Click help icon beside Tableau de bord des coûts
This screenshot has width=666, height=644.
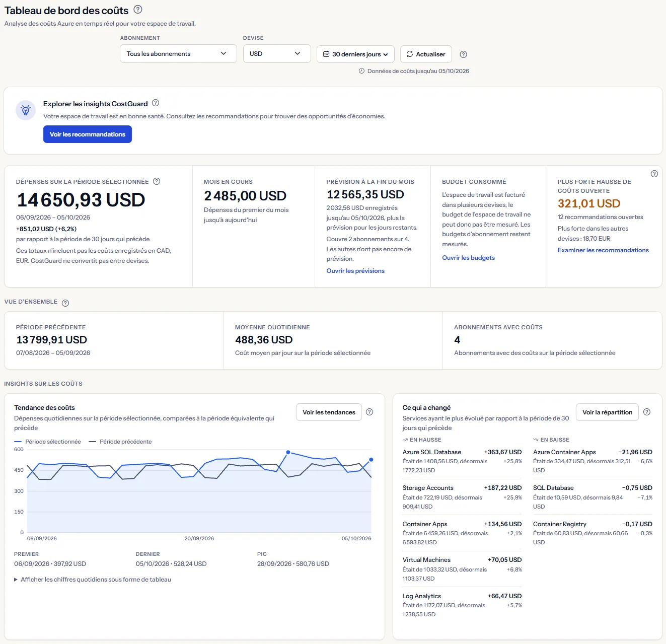(x=138, y=10)
